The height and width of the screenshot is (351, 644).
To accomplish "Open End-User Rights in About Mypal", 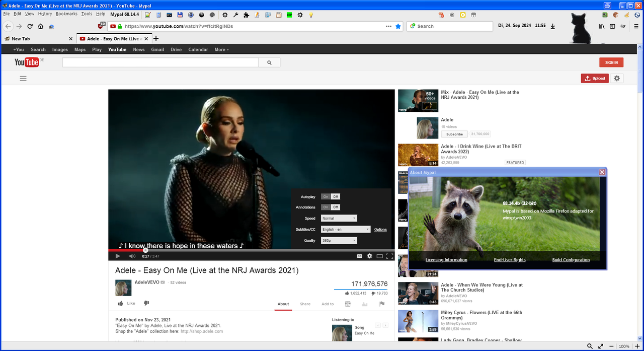I will 510,260.
